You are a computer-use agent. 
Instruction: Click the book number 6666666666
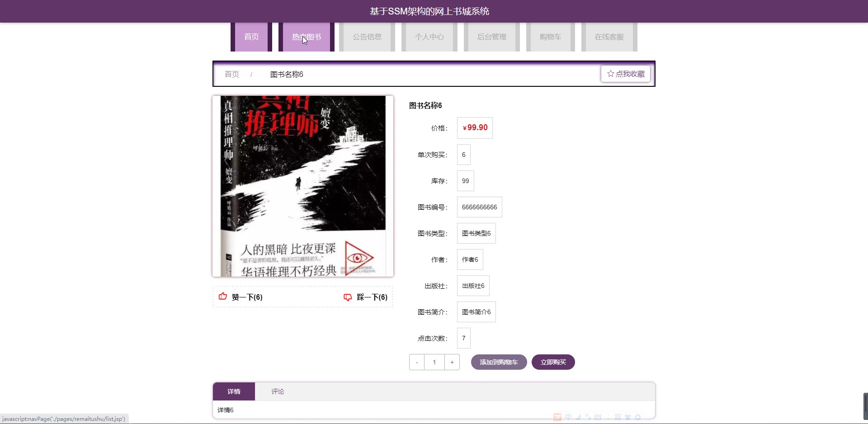479,207
